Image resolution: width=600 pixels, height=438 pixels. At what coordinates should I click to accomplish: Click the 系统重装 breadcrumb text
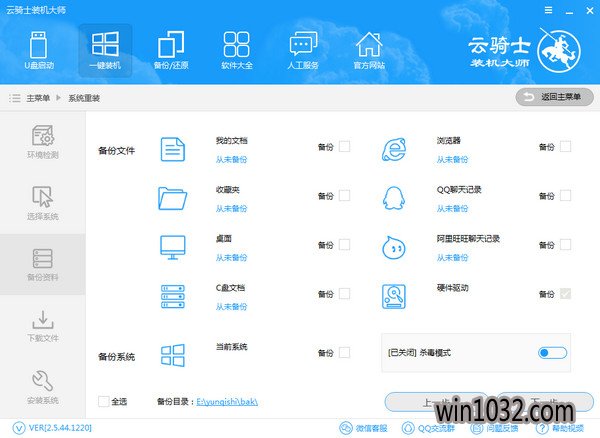[x=84, y=98]
